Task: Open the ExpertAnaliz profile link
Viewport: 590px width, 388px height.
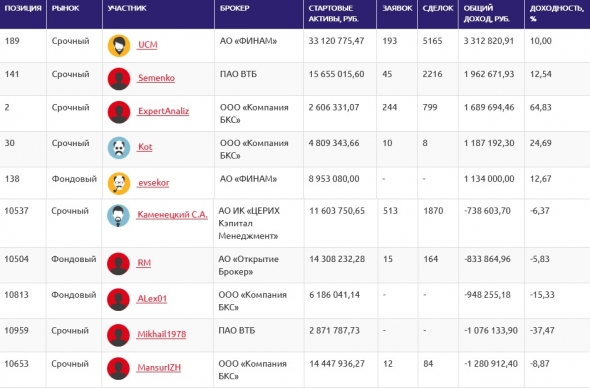Action: (163, 111)
